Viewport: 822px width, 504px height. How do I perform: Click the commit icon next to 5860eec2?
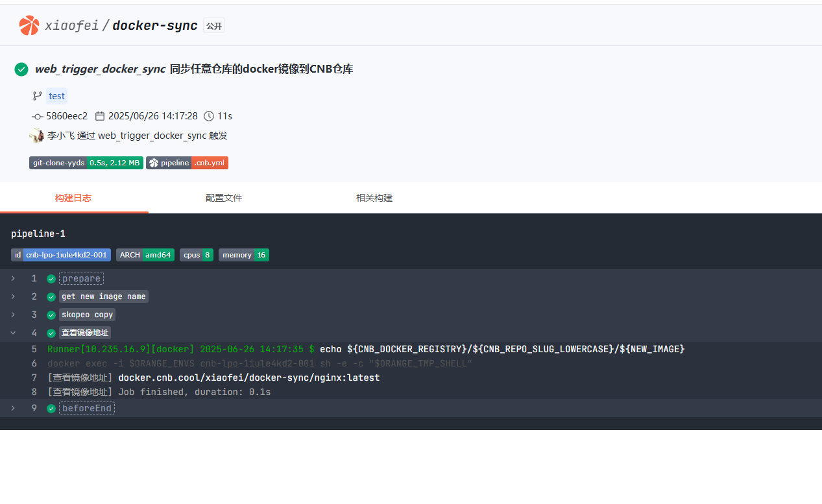(37, 116)
